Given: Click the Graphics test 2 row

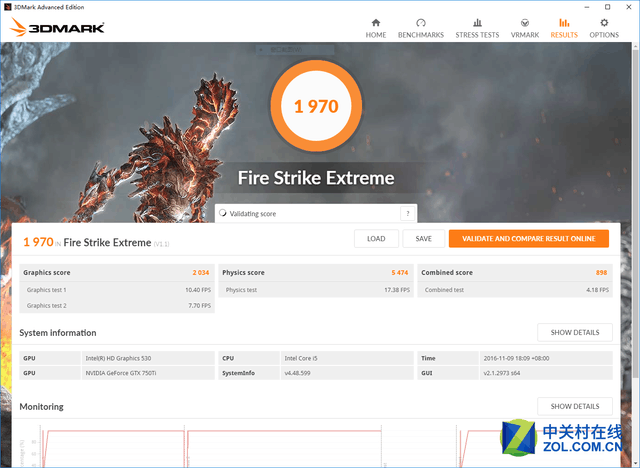Looking at the screenshot, I should pos(117,305).
